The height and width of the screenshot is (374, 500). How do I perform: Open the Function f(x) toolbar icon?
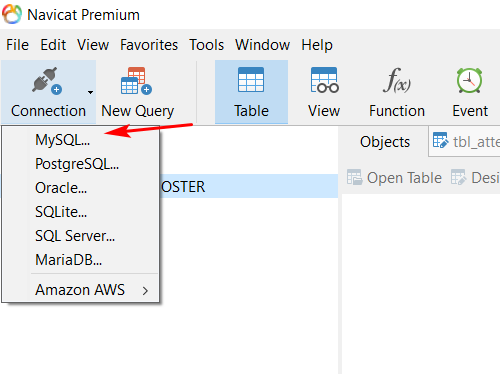pyautogui.click(x=397, y=80)
